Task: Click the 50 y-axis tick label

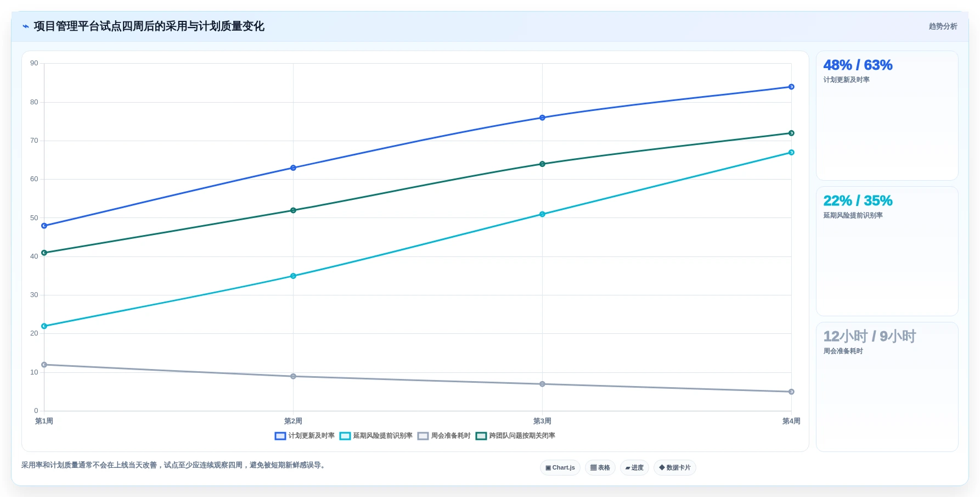Action: [x=34, y=218]
